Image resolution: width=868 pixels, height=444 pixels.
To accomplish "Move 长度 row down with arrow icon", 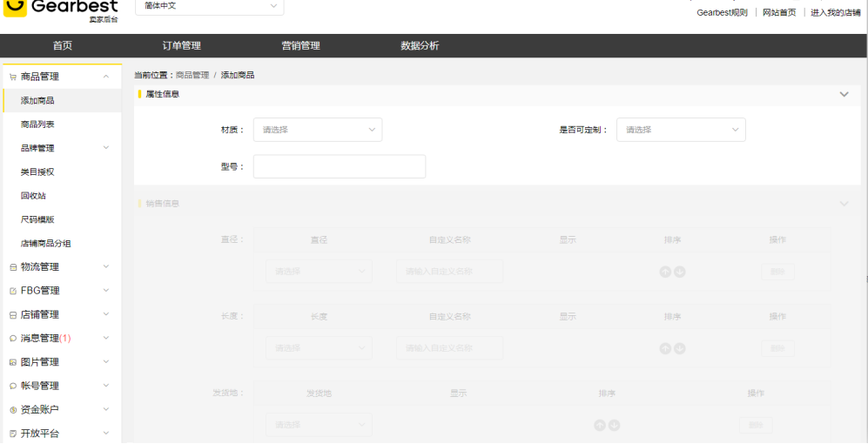I will (680, 348).
